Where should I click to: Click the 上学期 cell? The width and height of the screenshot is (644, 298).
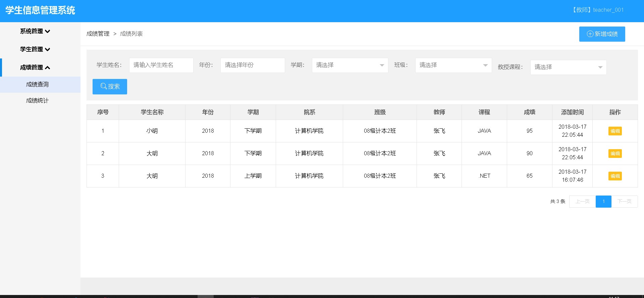tap(253, 176)
